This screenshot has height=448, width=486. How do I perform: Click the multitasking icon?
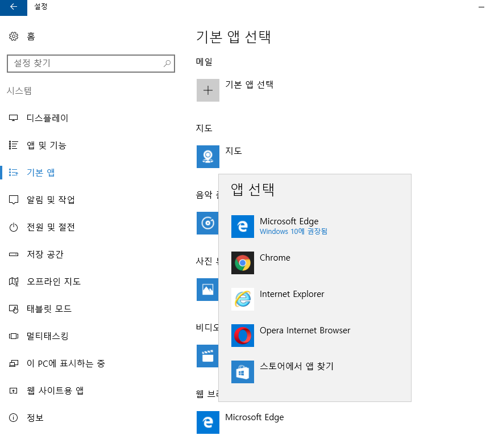(13, 336)
